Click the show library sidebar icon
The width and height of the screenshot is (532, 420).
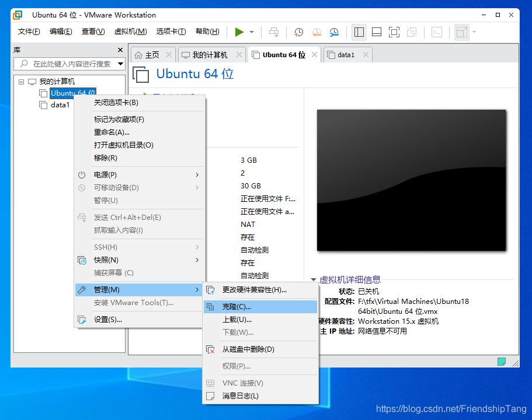359,32
